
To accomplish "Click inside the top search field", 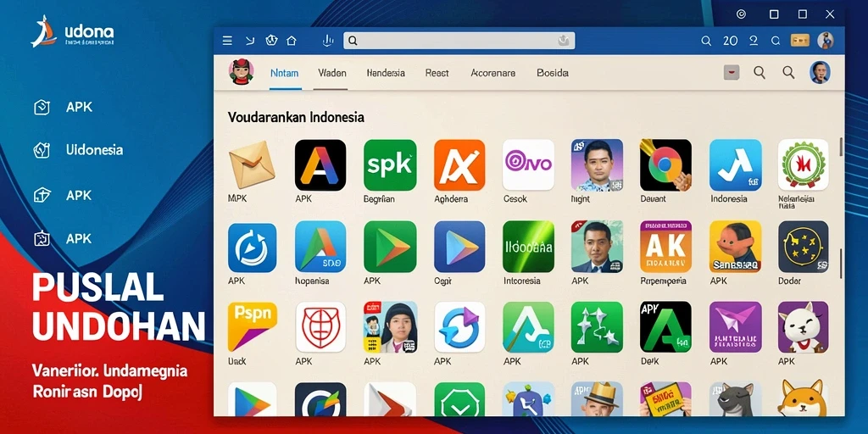I will (x=459, y=41).
